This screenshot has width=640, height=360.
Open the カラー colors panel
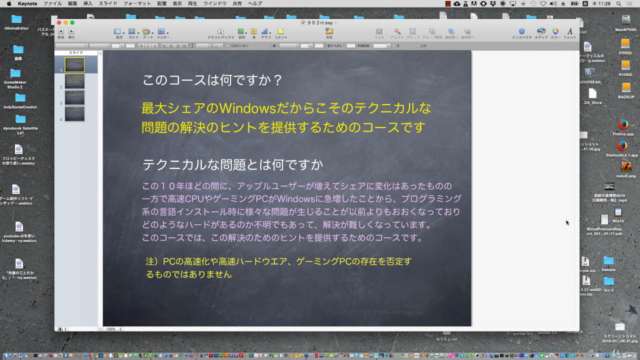(x=556, y=32)
